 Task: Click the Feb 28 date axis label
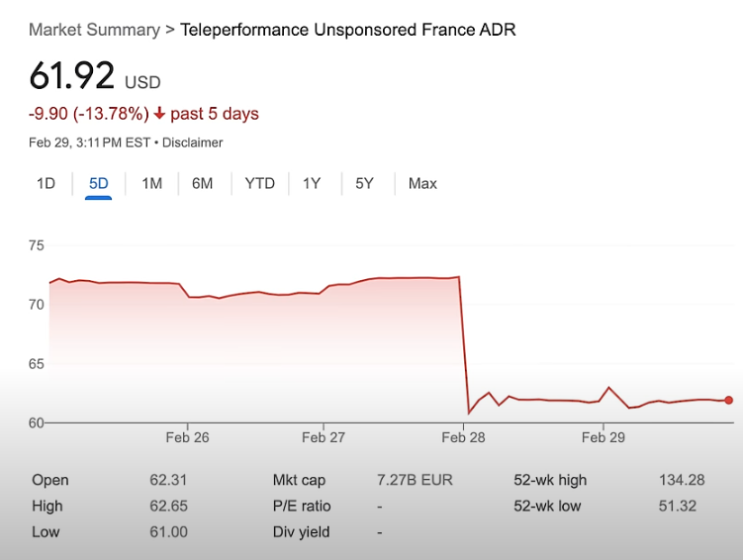(x=463, y=437)
